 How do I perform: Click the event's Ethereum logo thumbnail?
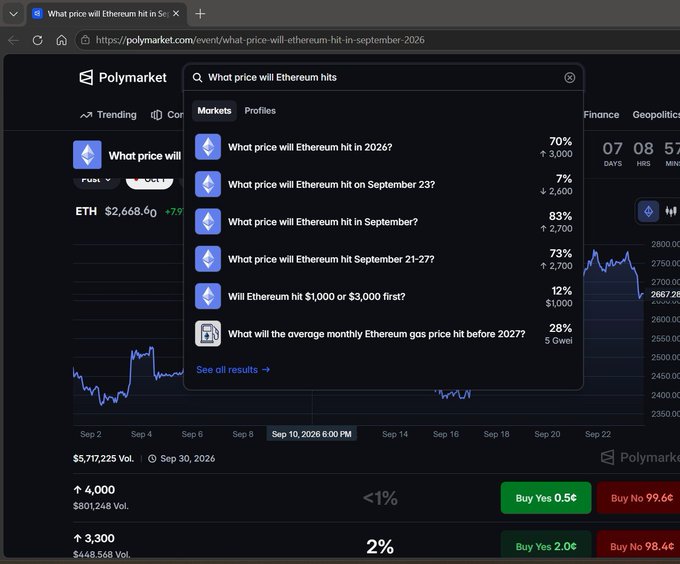(87, 154)
